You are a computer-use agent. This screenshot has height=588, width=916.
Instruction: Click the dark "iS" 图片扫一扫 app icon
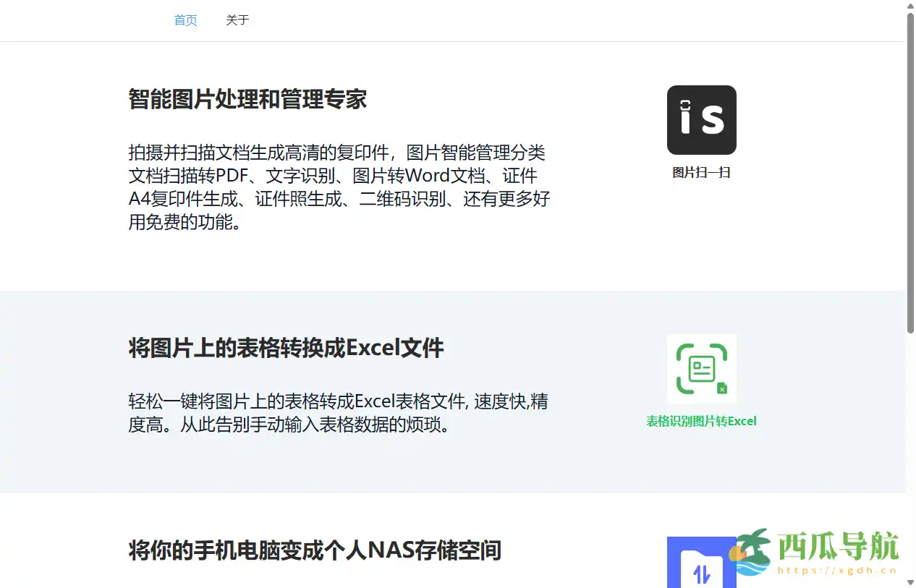pos(701,120)
